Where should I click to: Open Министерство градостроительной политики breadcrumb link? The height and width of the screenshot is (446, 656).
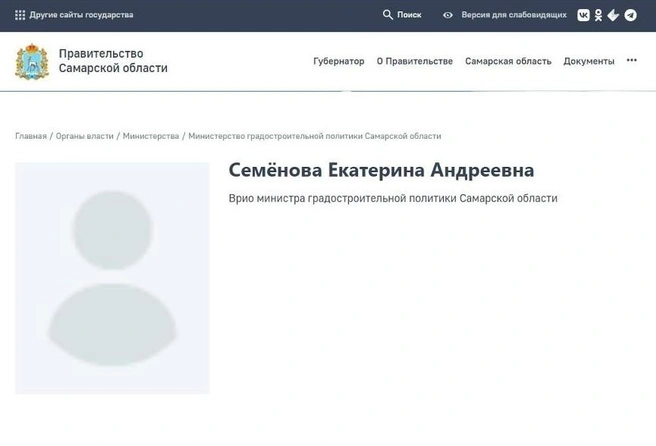pos(315,136)
